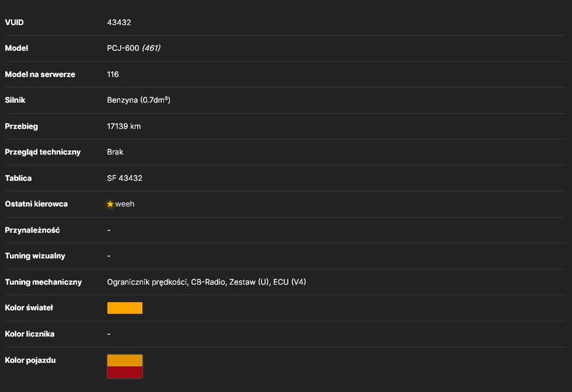Click the Przynależność label

click(x=33, y=230)
